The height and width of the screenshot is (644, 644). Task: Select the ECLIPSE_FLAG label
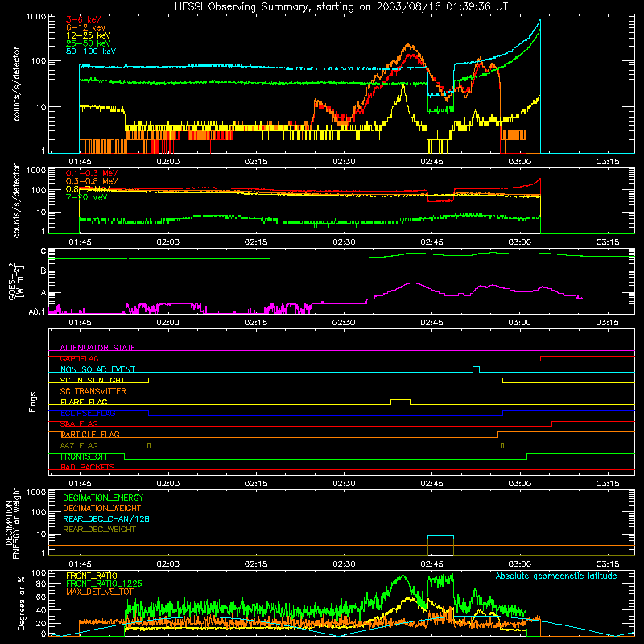coord(88,413)
